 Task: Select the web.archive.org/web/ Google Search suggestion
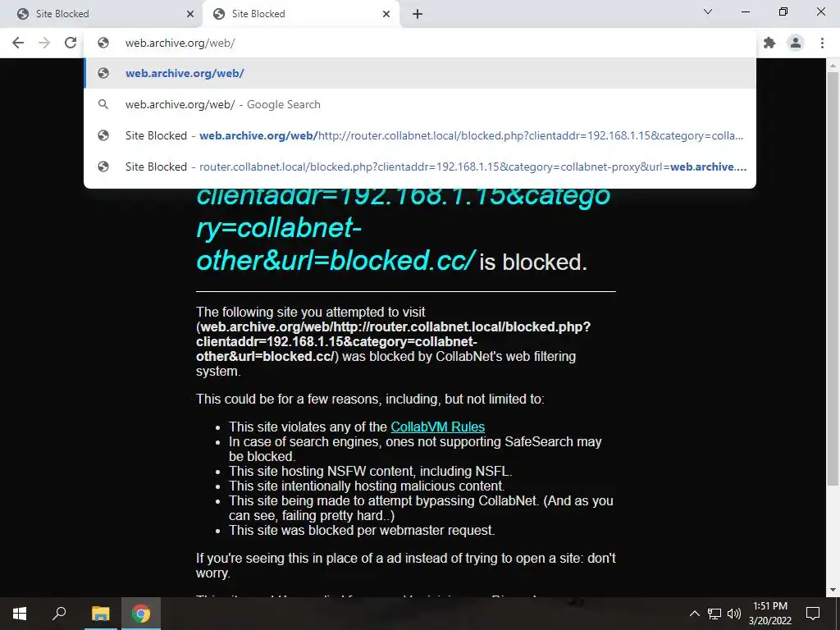point(420,104)
